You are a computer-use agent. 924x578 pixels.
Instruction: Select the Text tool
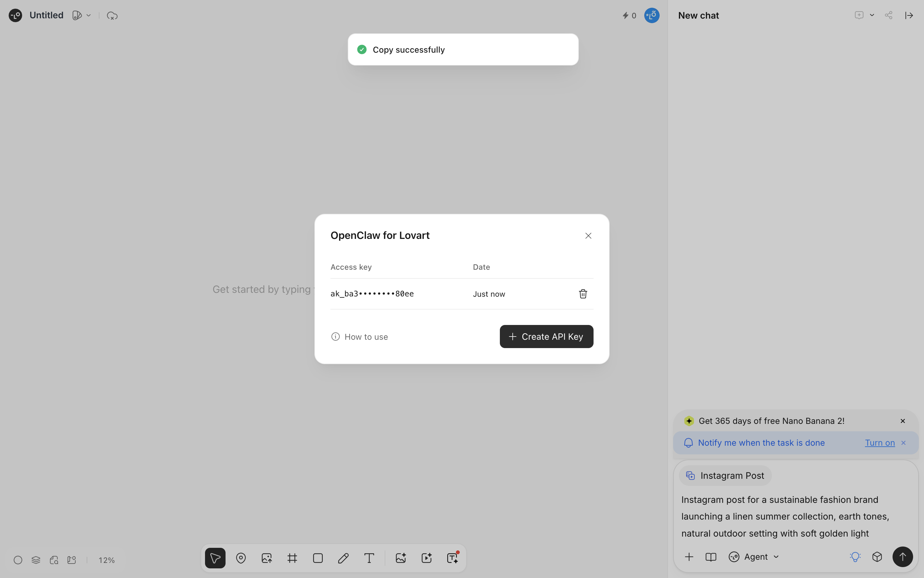click(369, 558)
